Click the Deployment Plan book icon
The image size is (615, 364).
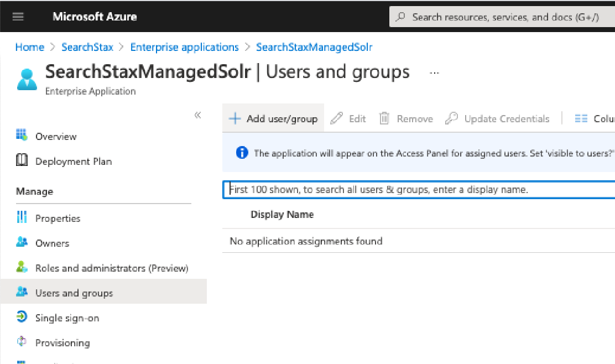(22, 160)
